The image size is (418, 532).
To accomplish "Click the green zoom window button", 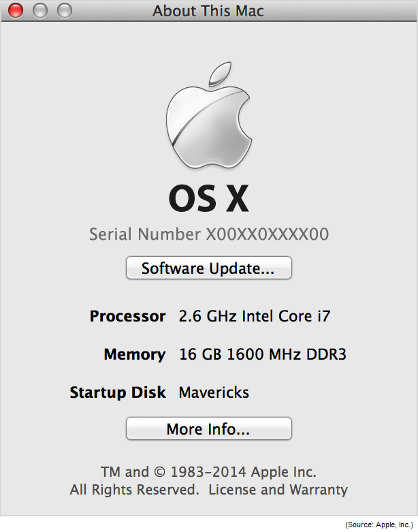I will click(65, 10).
